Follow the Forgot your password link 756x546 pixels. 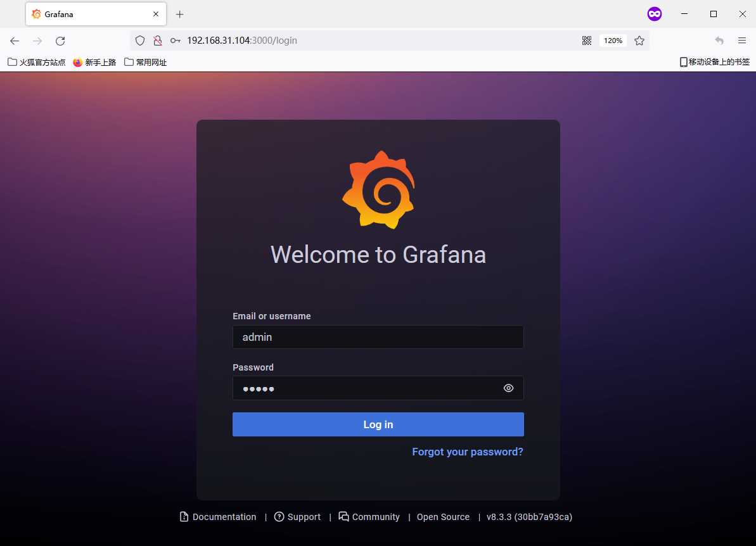468,452
